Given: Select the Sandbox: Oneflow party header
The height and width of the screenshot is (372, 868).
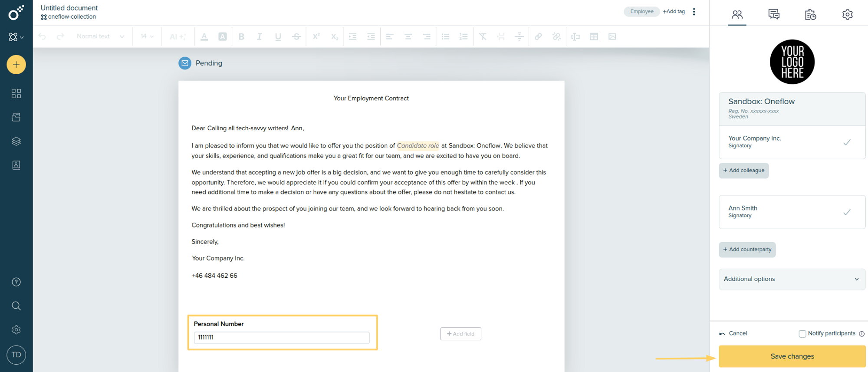Looking at the screenshot, I should point(792,109).
